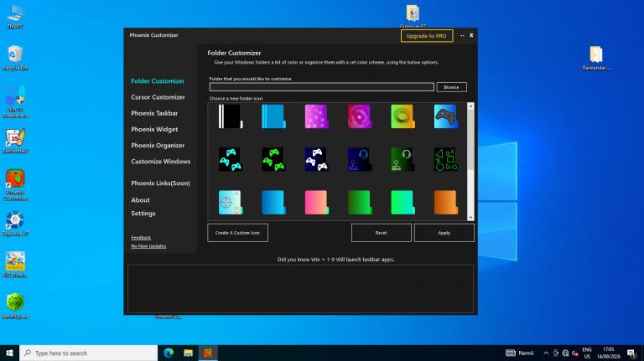Click the taskbar search box
The width and height of the screenshot is (644, 361).
point(88,353)
